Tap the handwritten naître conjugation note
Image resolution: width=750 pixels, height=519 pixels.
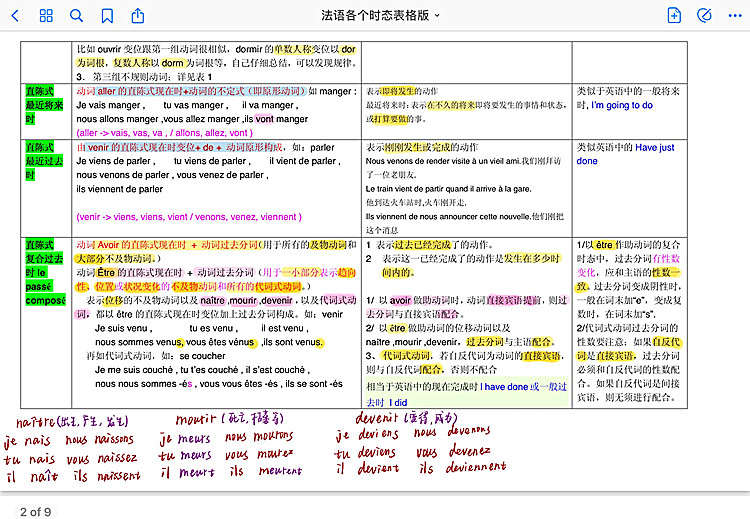coord(70,448)
